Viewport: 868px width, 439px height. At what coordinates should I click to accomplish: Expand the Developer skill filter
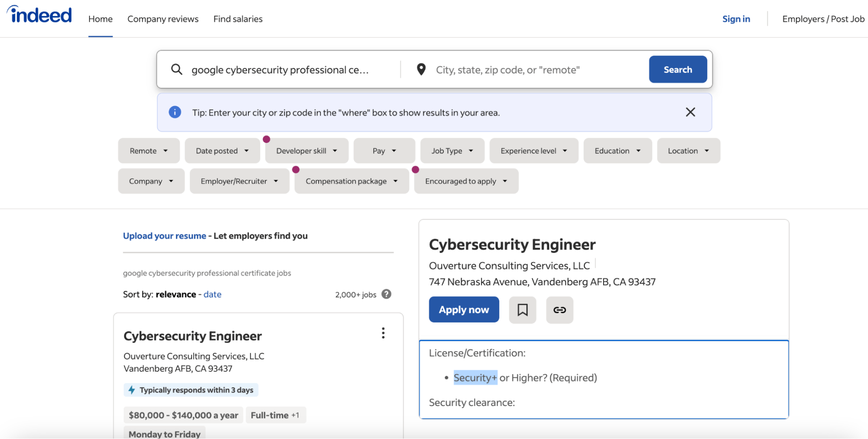pos(307,151)
